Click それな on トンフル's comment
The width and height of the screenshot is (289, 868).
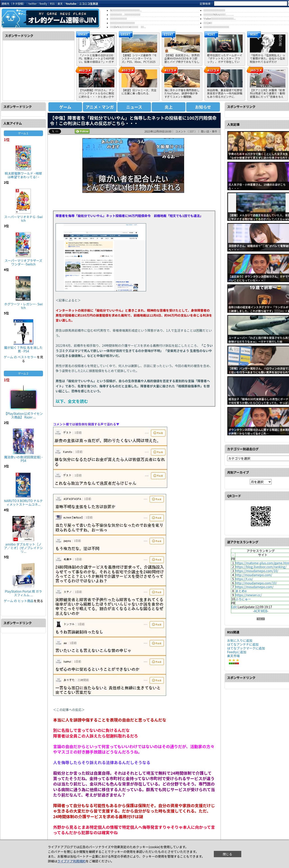[x=157, y=624]
